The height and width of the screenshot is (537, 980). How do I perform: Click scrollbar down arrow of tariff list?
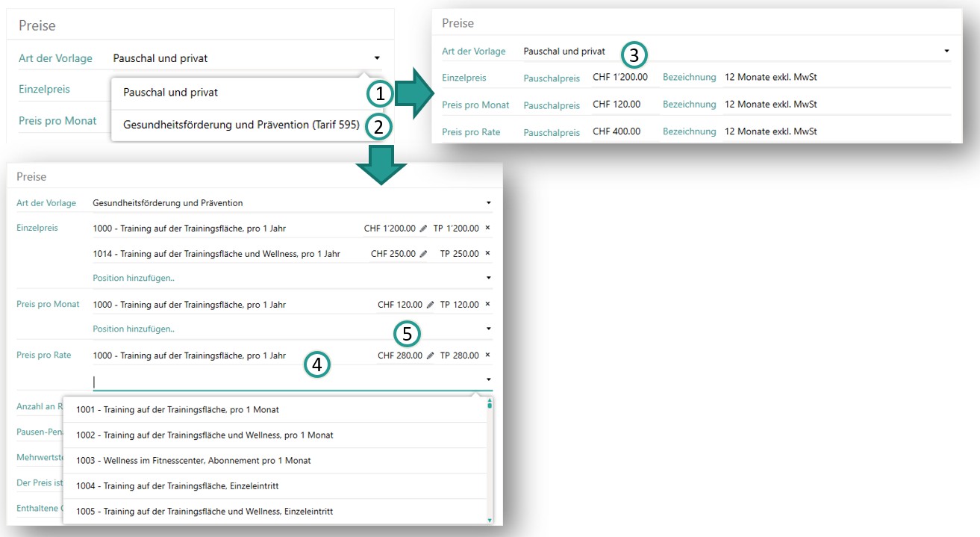490,520
